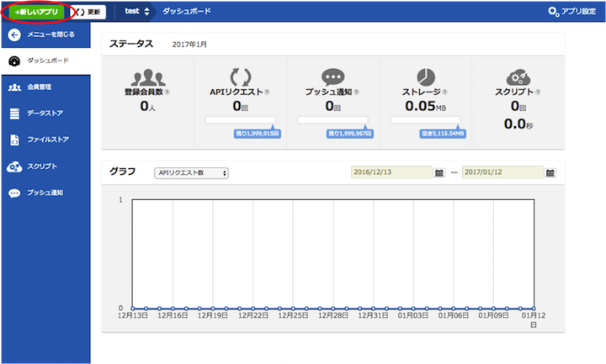The image size is (606, 364).
Task: Click the 12月13日 data point on graph
Action: (133, 309)
